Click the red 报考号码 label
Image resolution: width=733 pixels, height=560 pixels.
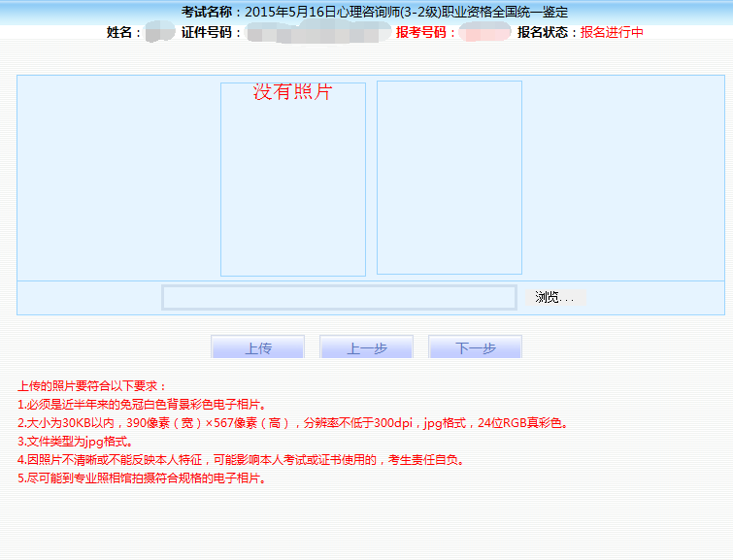point(425,32)
